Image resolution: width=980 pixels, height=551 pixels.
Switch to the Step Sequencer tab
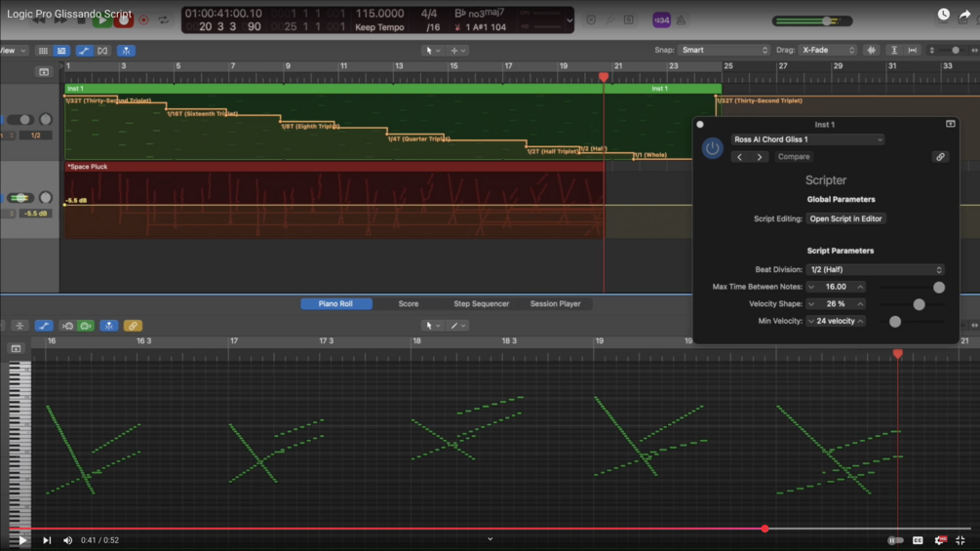(482, 303)
